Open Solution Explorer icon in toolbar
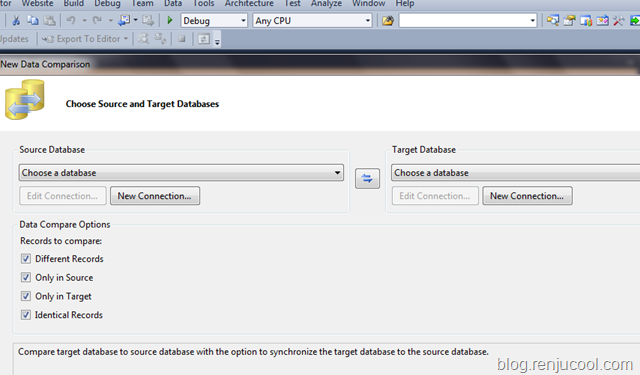 553,20
